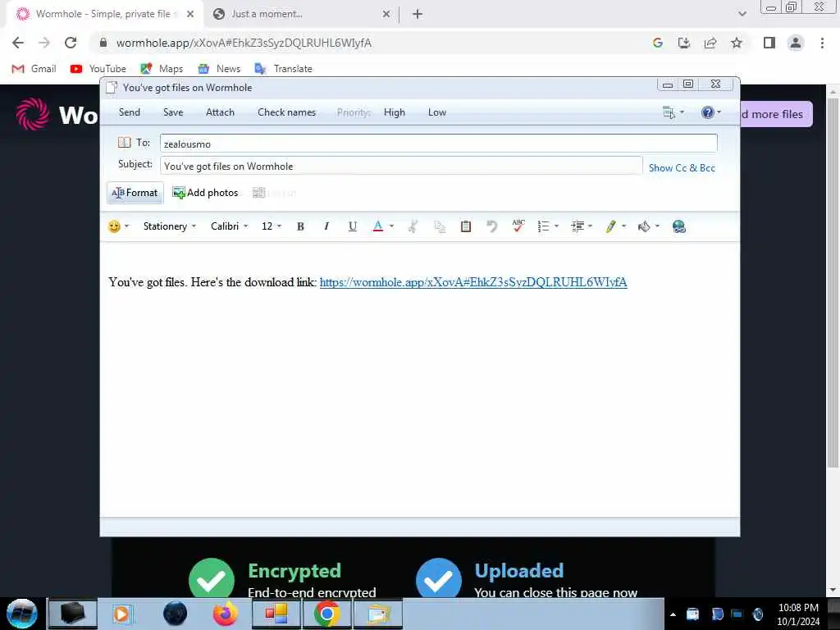Set priority to Low
The height and width of the screenshot is (630, 840).
tap(437, 112)
